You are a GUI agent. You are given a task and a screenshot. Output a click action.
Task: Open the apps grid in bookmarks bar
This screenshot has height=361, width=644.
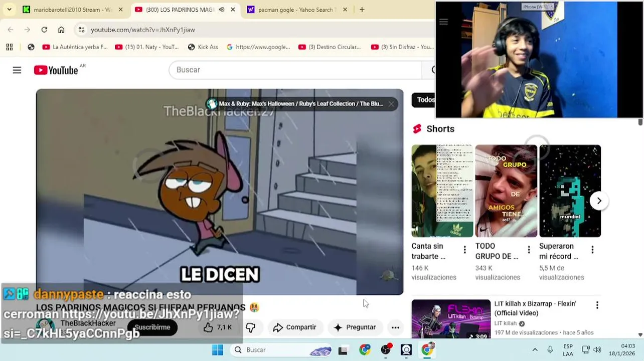point(9,47)
